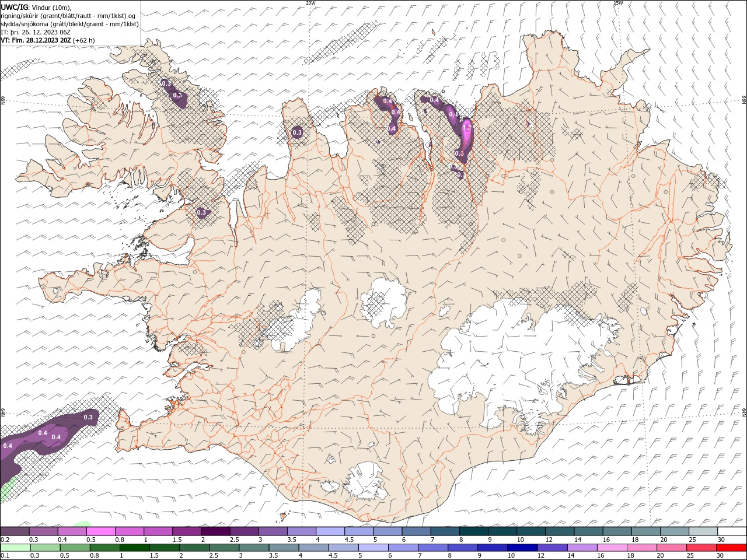The width and height of the screenshot is (747, 560).
Task: Select the '66N' latitude label on right edge
Action: (744, 101)
